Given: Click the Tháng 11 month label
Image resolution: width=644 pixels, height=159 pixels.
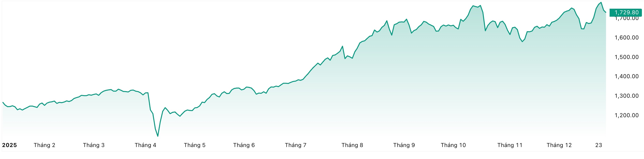Looking at the screenshot, I should [x=510, y=145].
